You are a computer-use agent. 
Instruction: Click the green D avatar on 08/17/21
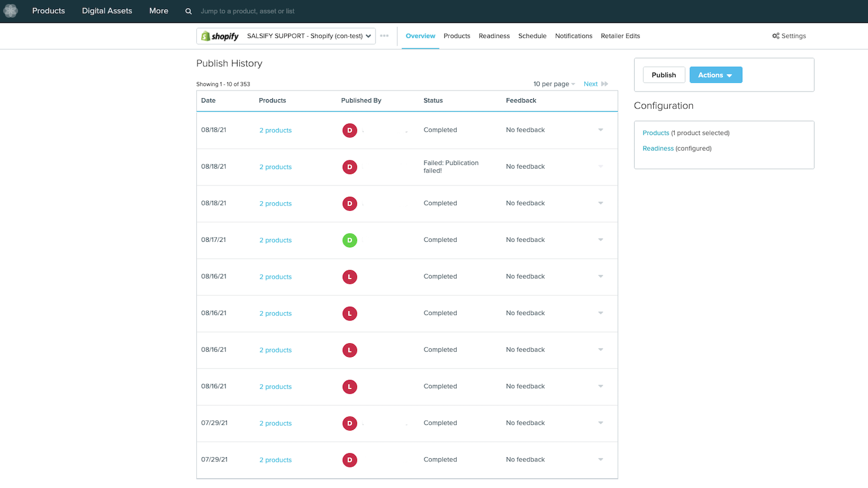point(350,240)
